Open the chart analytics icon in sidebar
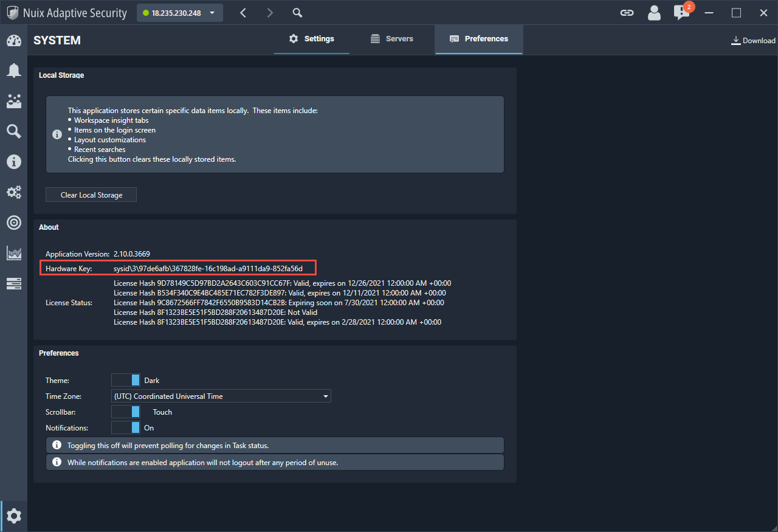The width and height of the screenshot is (778, 532). click(13, 253)
